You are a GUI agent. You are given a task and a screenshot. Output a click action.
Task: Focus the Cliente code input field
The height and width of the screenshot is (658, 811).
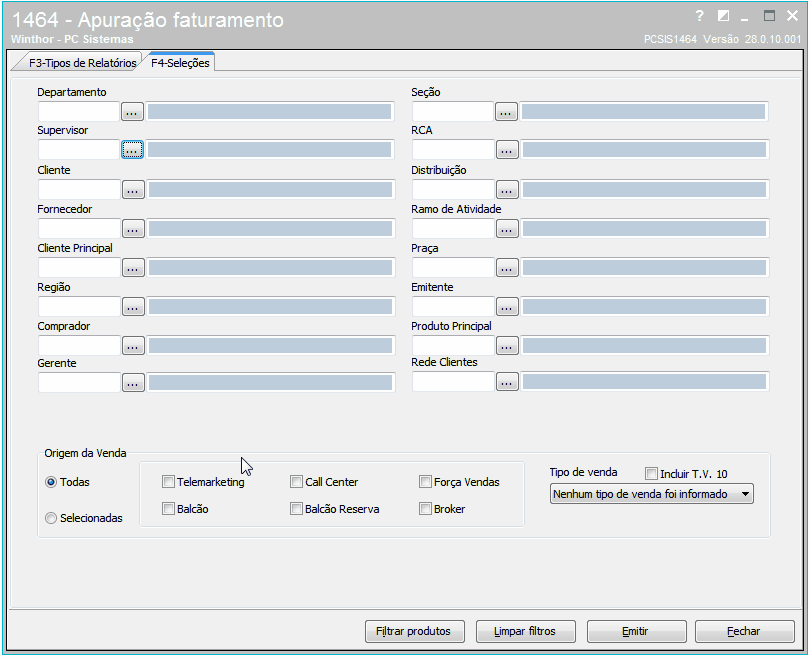[x=79, y=190]
